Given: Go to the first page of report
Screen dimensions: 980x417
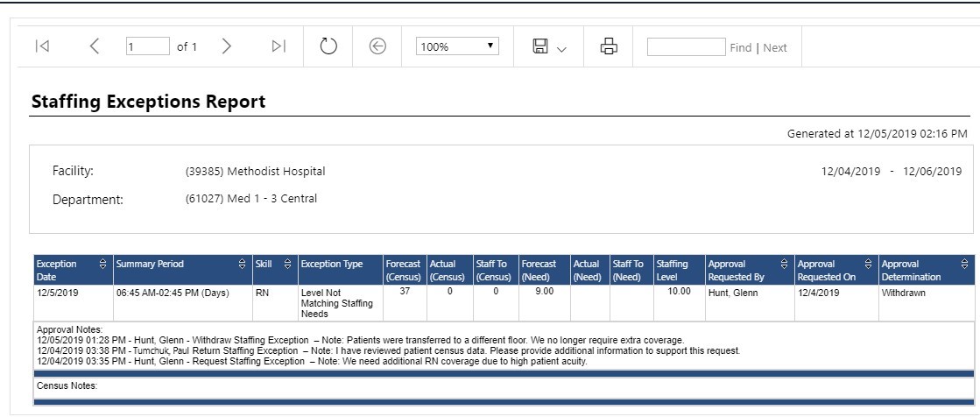Looking at the screenshot, I should coord(40,47).
